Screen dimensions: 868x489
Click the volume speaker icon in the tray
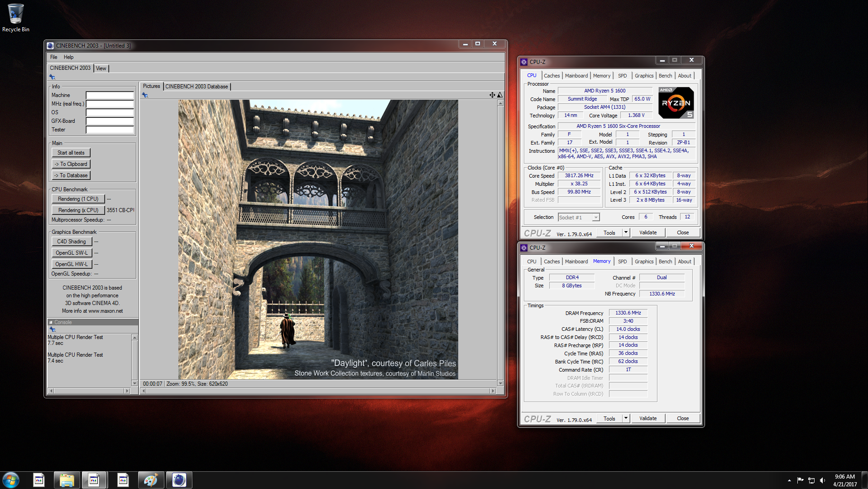(x=822, y=480)
